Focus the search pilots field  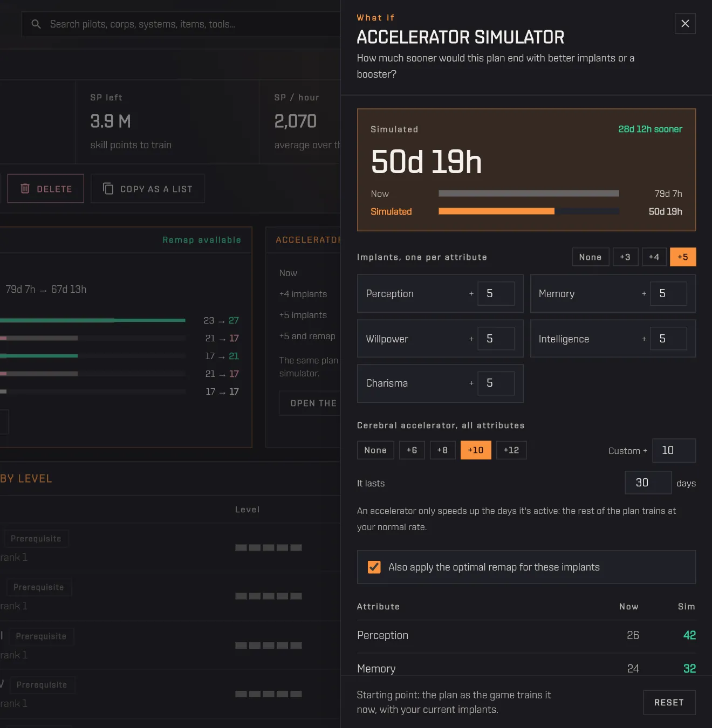tap(181, 24)
